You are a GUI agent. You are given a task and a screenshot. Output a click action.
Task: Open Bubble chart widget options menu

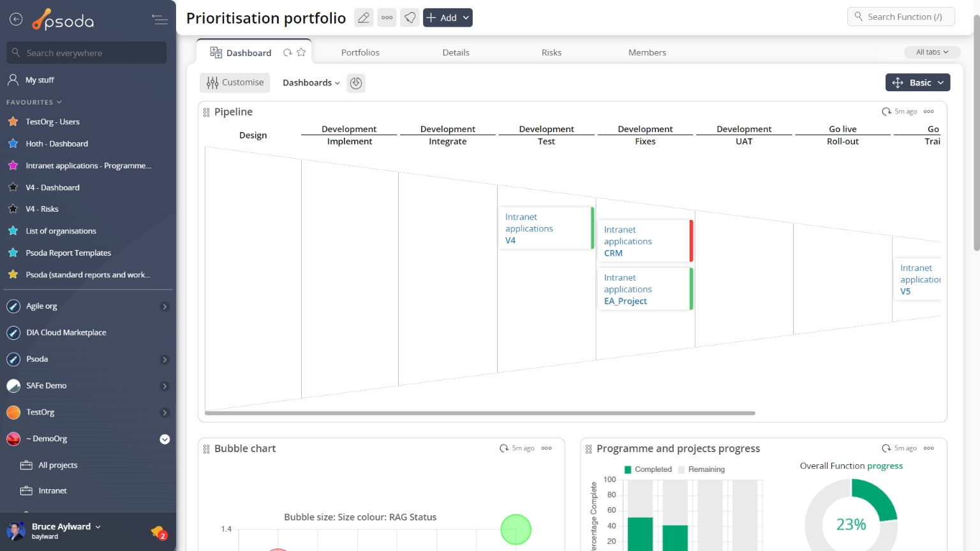pyautogui.click(x=547, y=448)
